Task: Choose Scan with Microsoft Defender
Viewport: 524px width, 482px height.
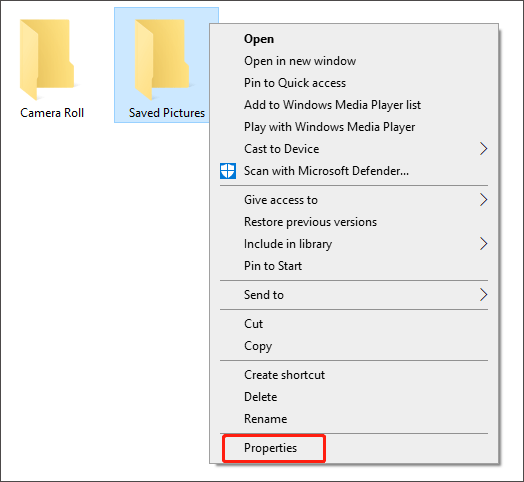Action: point(326,171)
